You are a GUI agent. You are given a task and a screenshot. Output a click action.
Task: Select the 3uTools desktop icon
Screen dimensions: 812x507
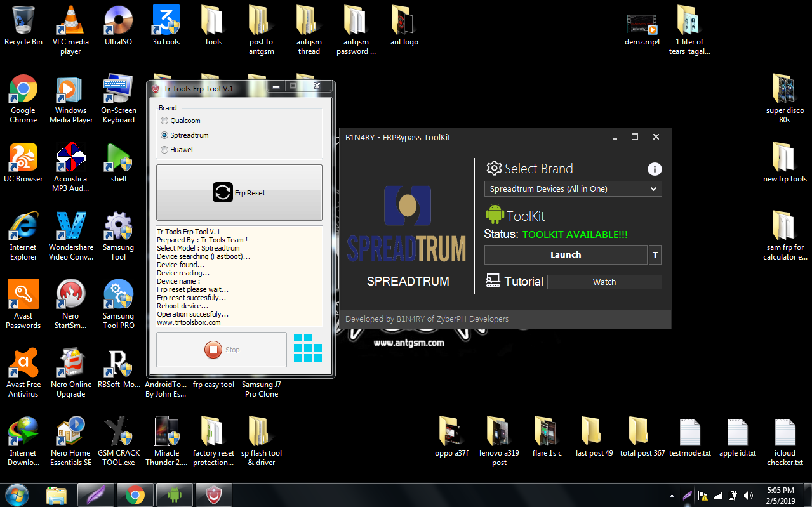tap(166, 25)
